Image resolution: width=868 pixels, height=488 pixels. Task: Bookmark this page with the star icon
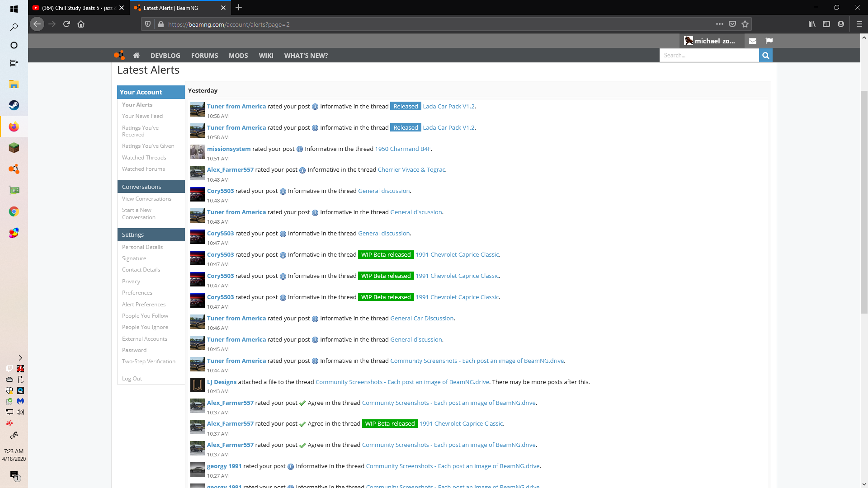[745, 24]
